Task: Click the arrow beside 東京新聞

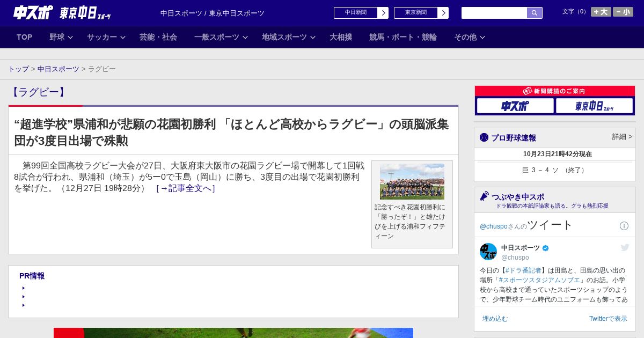Action: pyautogui.click(x=443, y=13)
